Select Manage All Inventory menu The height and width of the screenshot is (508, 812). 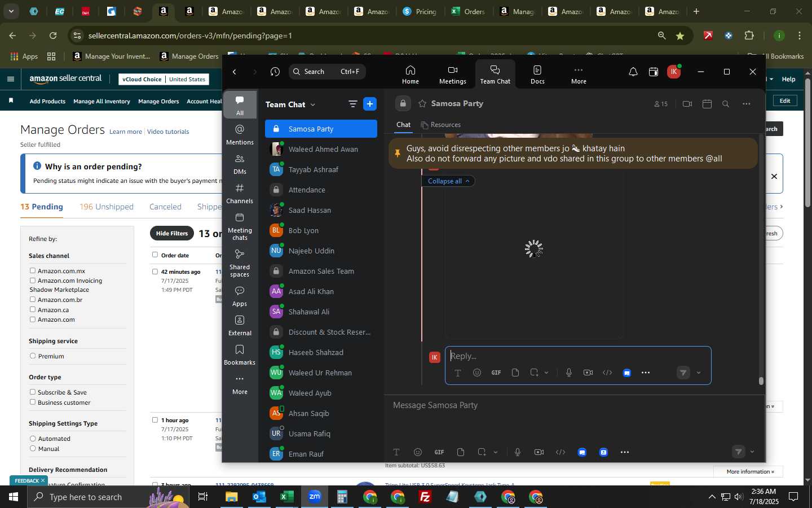[x=101, y=102]
